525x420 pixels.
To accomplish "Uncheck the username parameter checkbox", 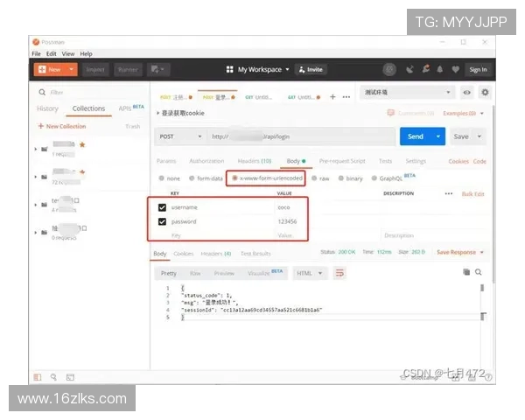I will coord(162,207).
